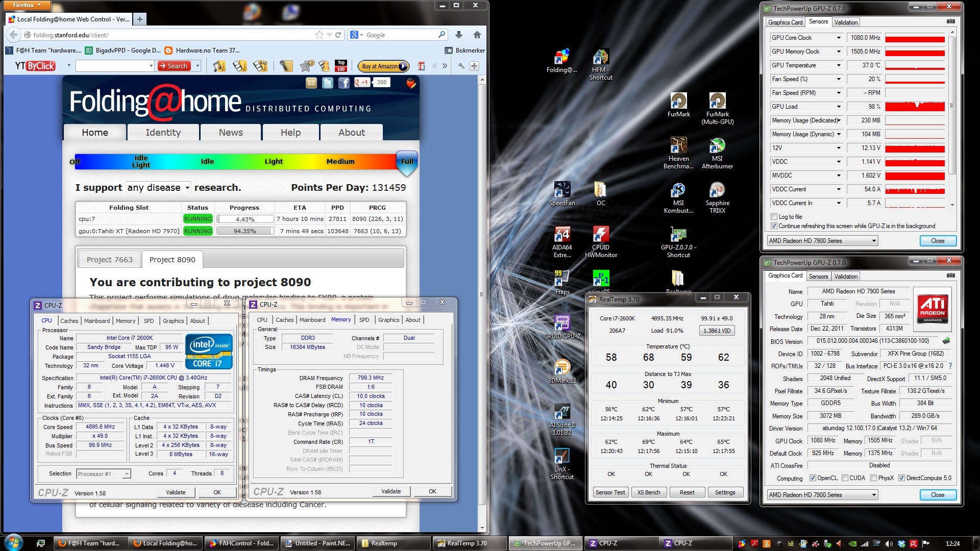Open CPUID CPU-Z desktop icon

[562, 327]
